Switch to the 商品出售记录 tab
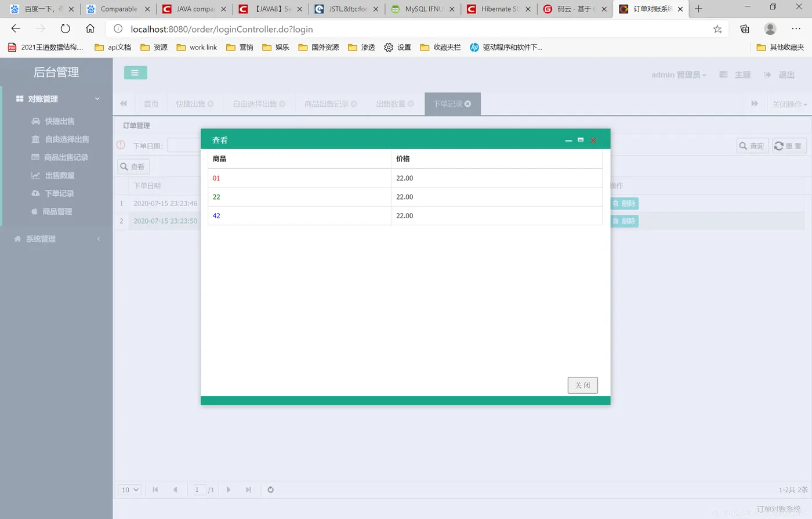The height and width of the screenshot is (519, 812). 327,104
